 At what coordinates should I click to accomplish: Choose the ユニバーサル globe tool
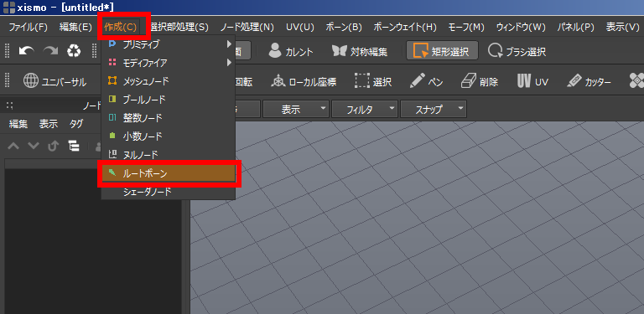[55, 81]
